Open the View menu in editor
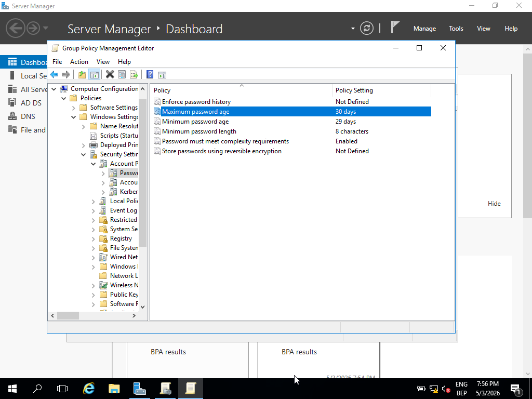The width and height of the screenshot is (532, 399). click(103, 62)
